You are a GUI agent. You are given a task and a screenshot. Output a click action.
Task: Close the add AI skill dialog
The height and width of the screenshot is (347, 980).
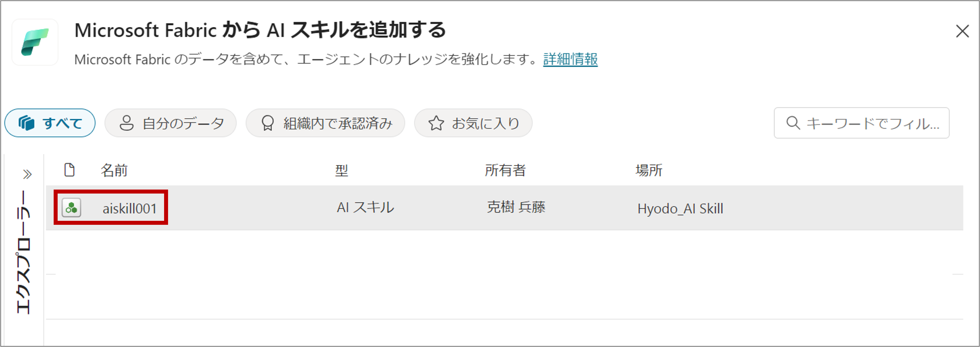(962, 31)
